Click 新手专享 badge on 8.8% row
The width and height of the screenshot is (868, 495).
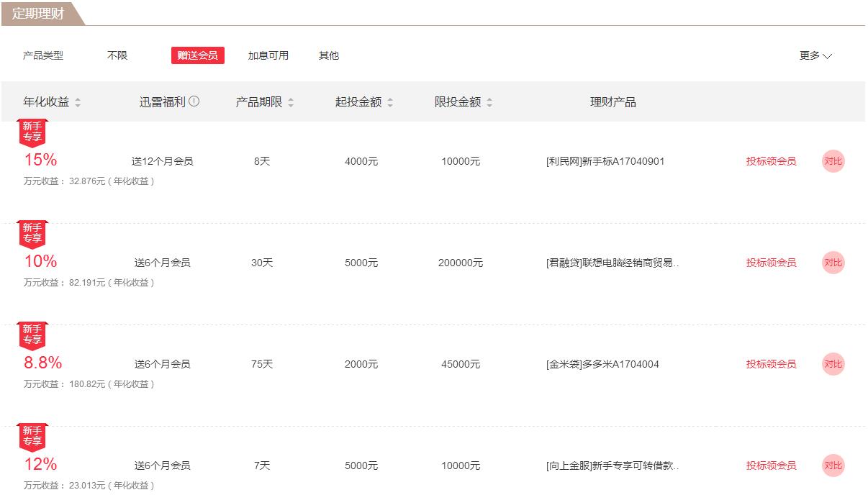click(x=32, y=335)
